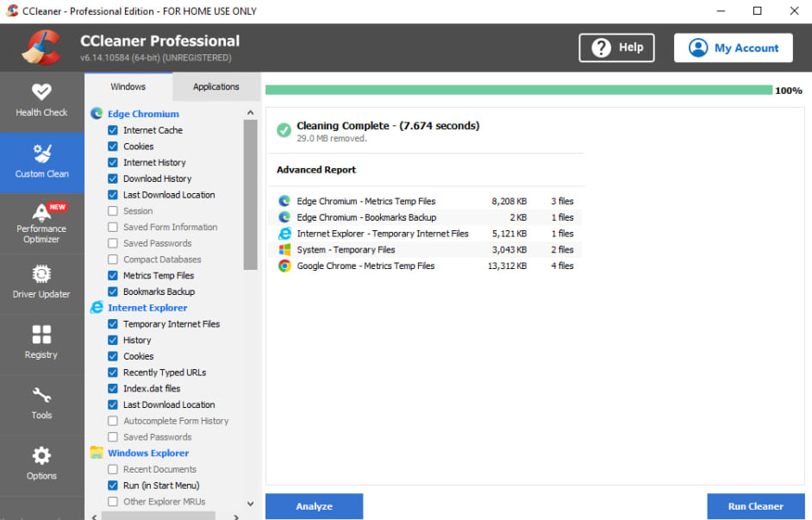
Task: Click the scroll up arrow in options list
Action: tap(251, 112)
